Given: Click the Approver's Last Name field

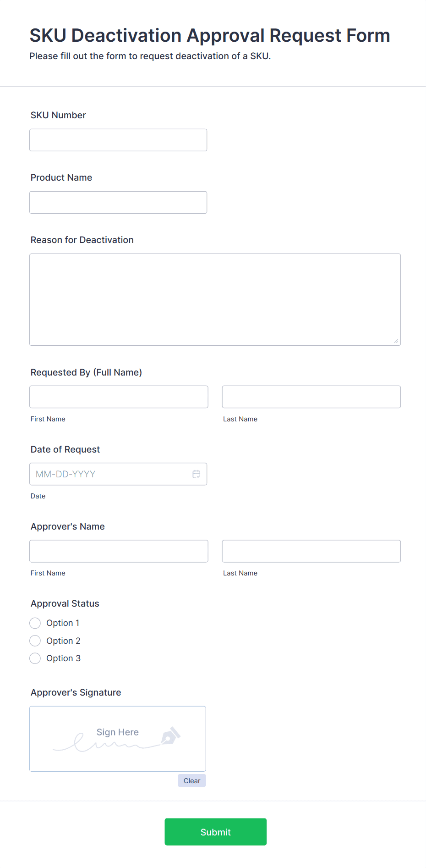Looking at the screenshot, I should pos(311,551).
